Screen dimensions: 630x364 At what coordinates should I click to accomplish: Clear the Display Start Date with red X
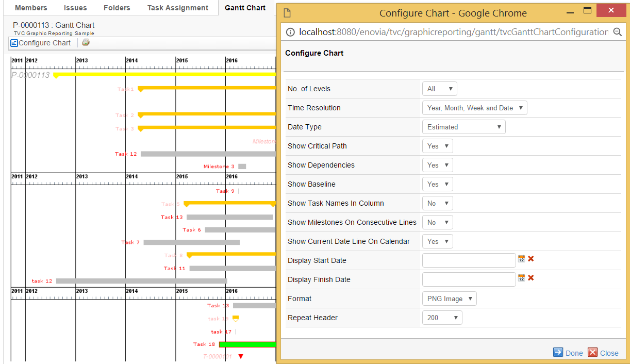[x=531, y=259]
